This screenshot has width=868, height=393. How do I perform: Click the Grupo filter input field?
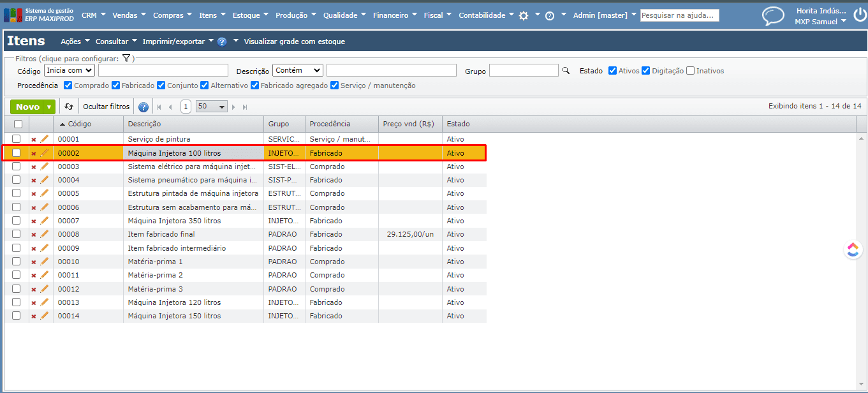[524, 70]
